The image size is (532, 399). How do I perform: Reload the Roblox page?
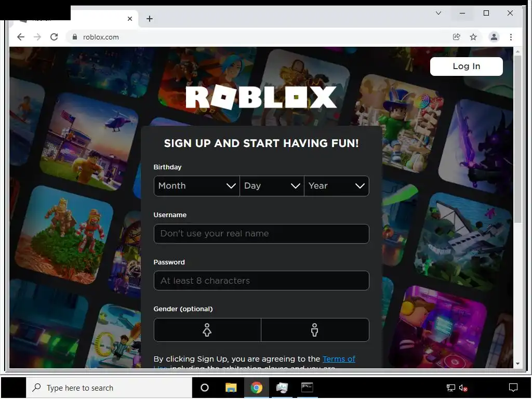pyautogui.click(x=54, y=37)
